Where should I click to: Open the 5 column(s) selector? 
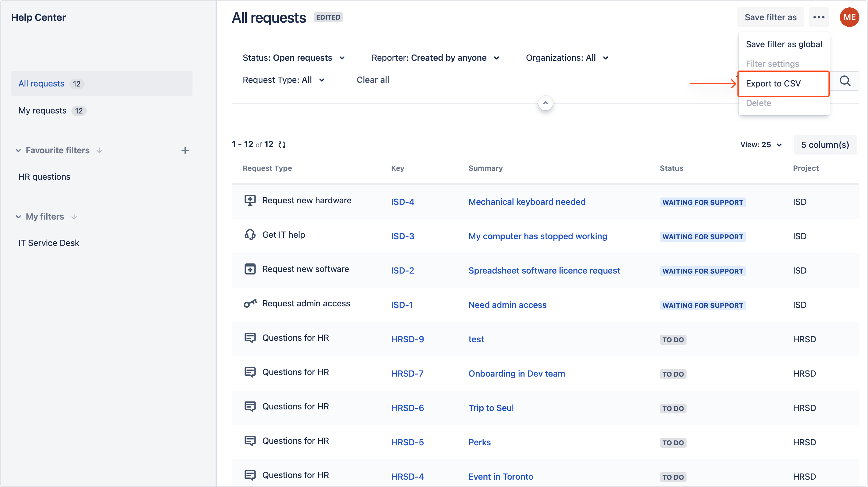point(825,145)
